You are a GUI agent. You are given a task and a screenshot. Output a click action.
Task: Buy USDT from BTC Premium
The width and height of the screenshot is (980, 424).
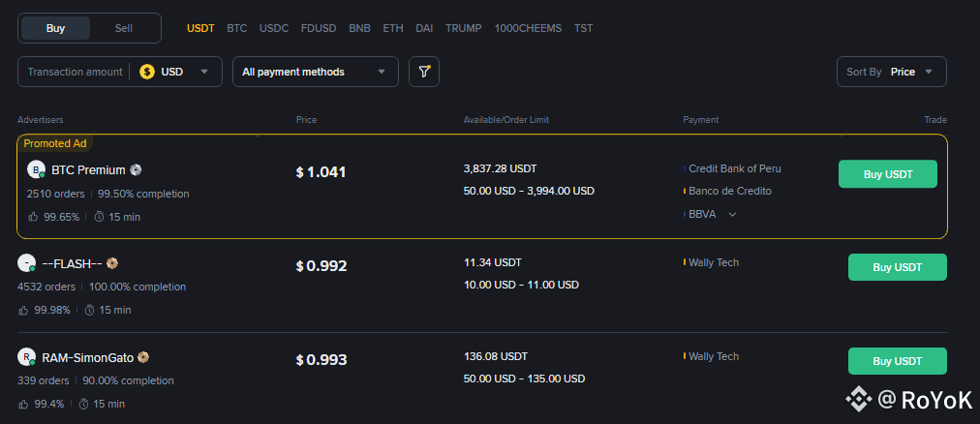[x=887, y=173]
